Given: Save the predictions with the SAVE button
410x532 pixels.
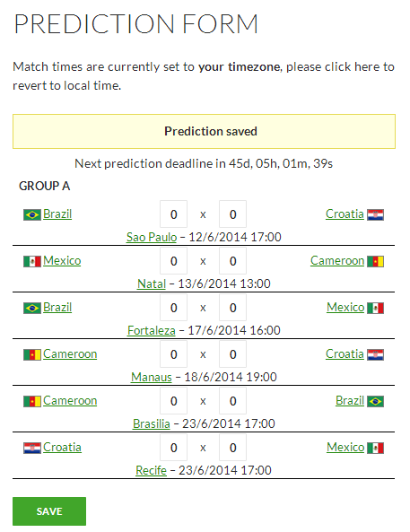Looking at the screenshot, I should [x=49, y=511].
